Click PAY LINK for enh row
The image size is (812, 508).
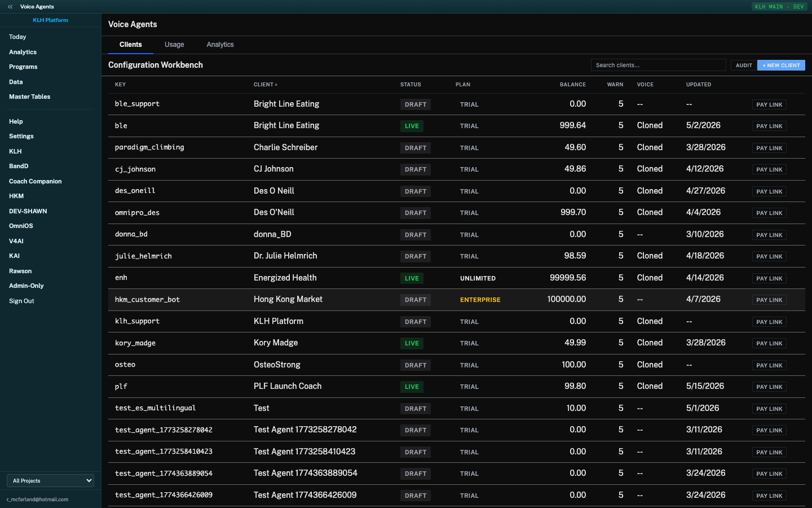point(769,278)
